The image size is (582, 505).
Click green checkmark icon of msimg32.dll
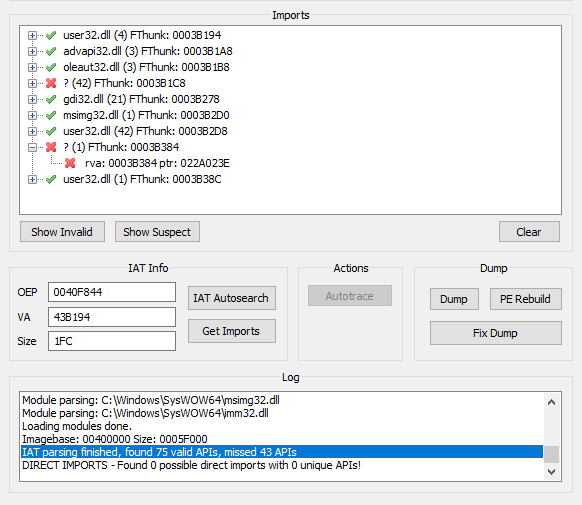(x=51, y=115)
